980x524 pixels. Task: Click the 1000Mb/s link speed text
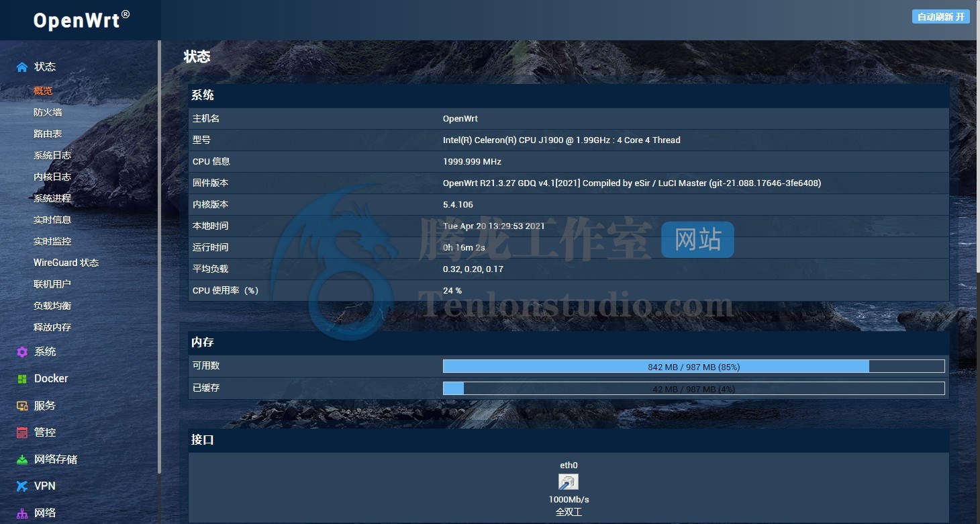coord(569,500)
